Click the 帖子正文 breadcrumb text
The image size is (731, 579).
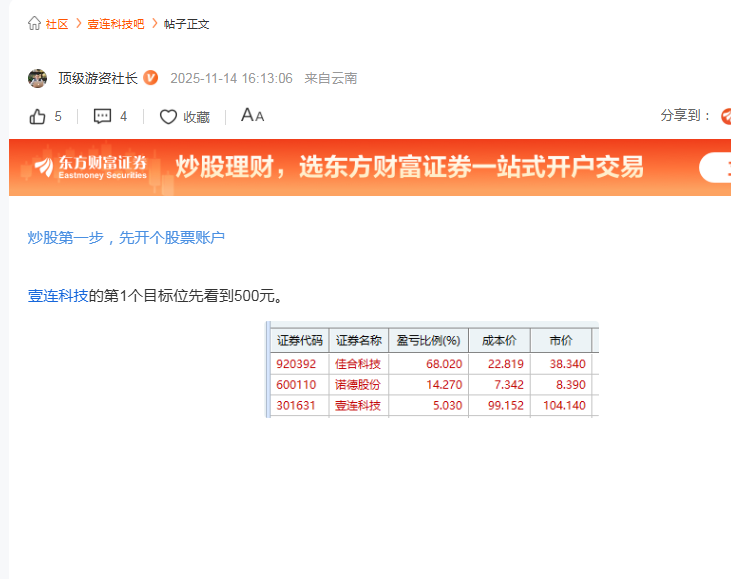186,24
